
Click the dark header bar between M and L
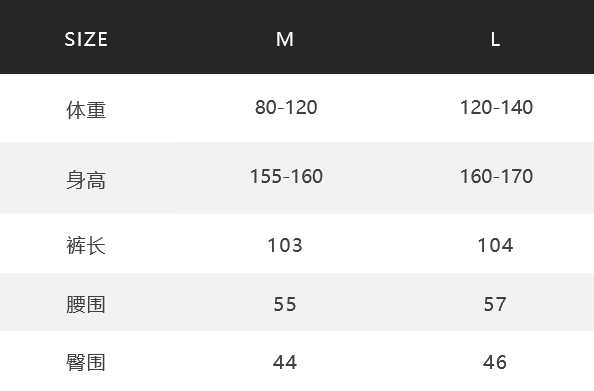coord(390,37)
